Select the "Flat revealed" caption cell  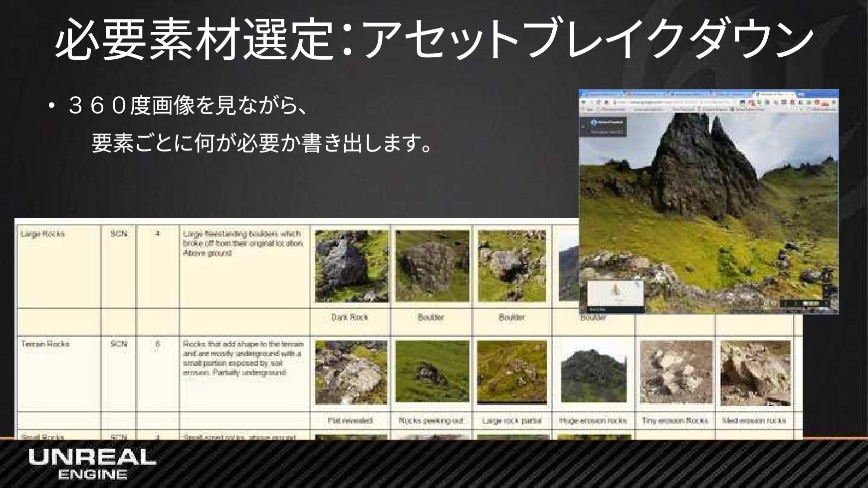tap(350, 420)
